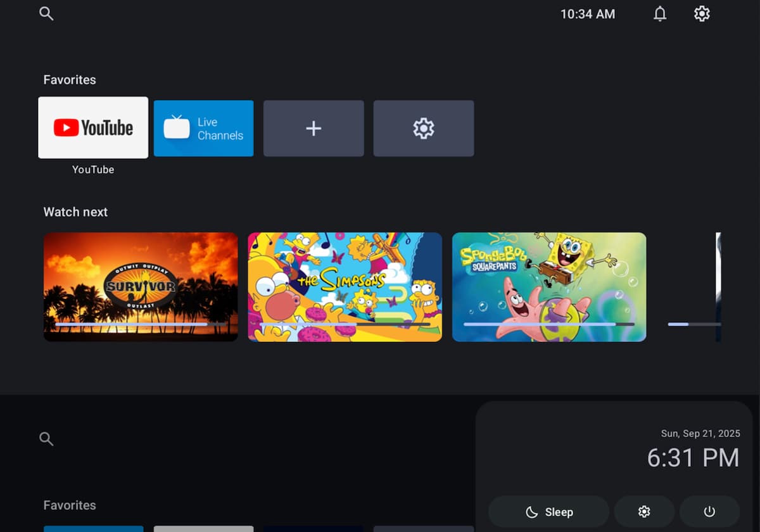760x532 pixels.
Task: Click the lower magnifier search icon
Action: tap(46, 439)
